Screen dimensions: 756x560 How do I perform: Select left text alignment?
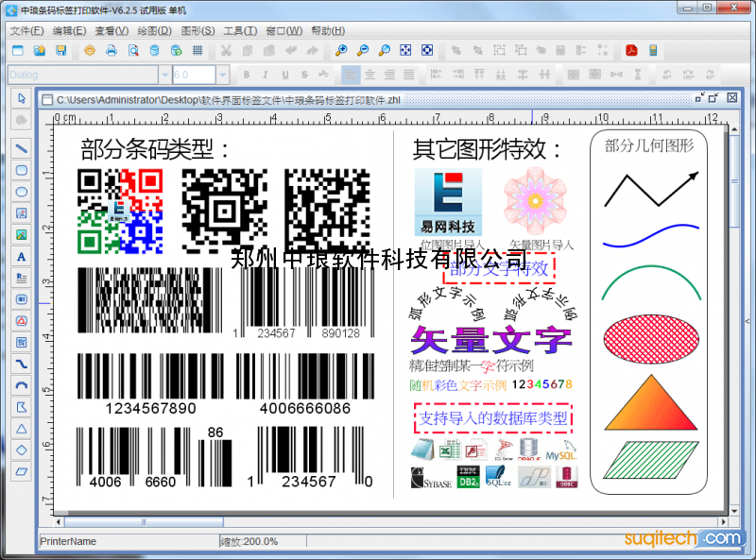(351, 75)
